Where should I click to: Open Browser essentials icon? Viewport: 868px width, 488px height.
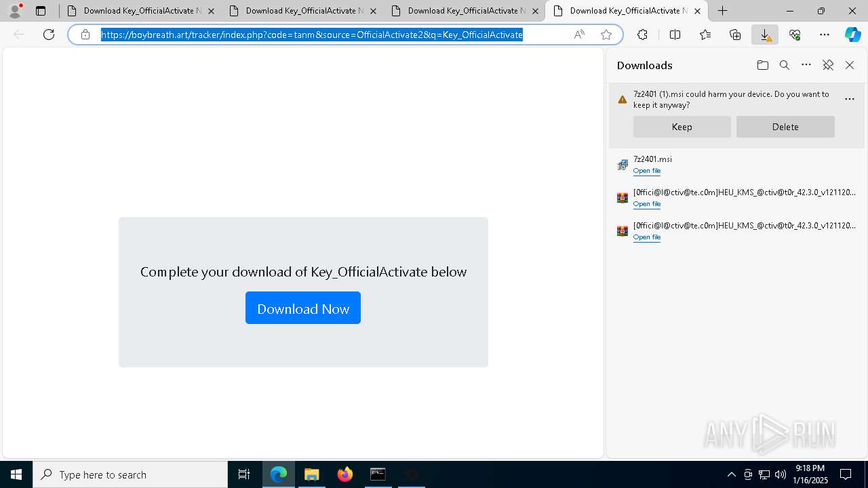795,35
